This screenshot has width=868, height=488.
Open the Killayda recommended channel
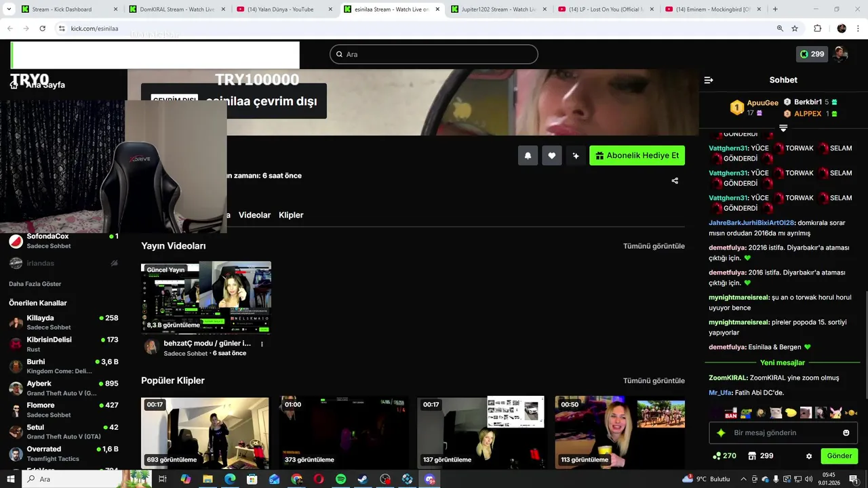tap(64, 322)
